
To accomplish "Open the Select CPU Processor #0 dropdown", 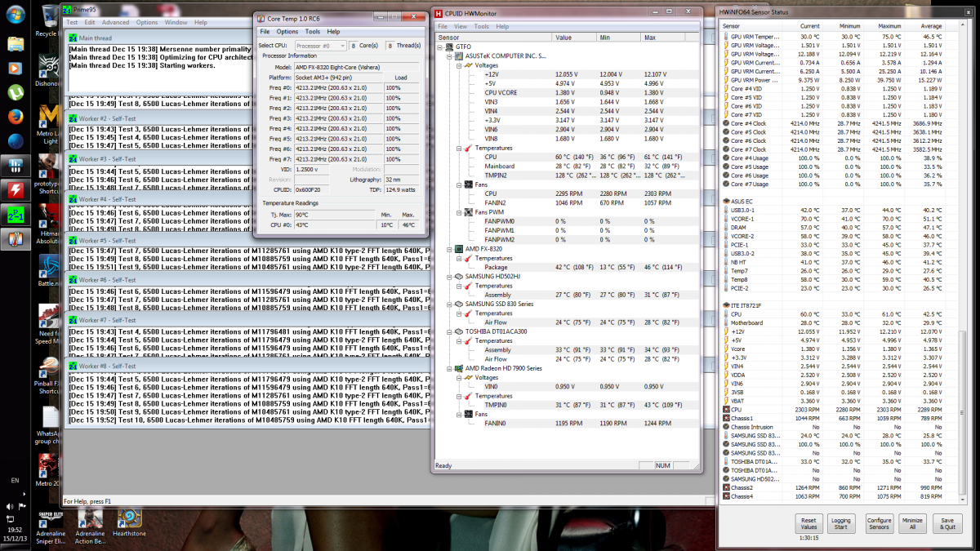I will pyautogui.click(x=320, y=46).
